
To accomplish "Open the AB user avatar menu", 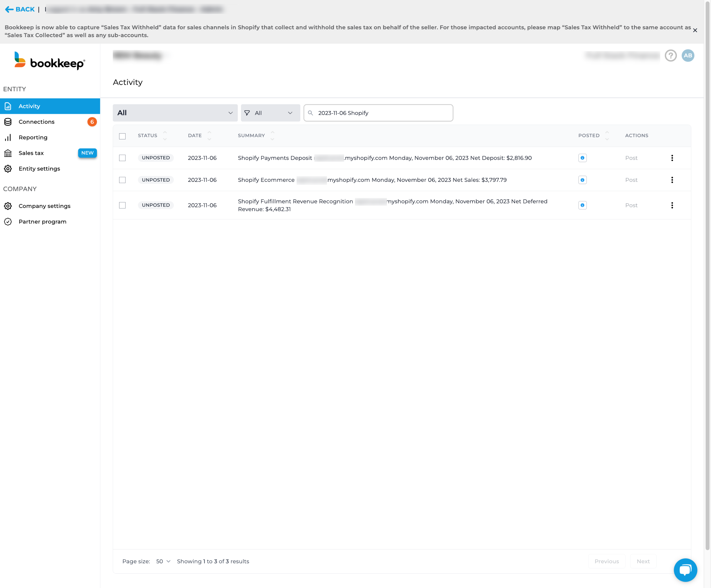I will pos(688,56).
